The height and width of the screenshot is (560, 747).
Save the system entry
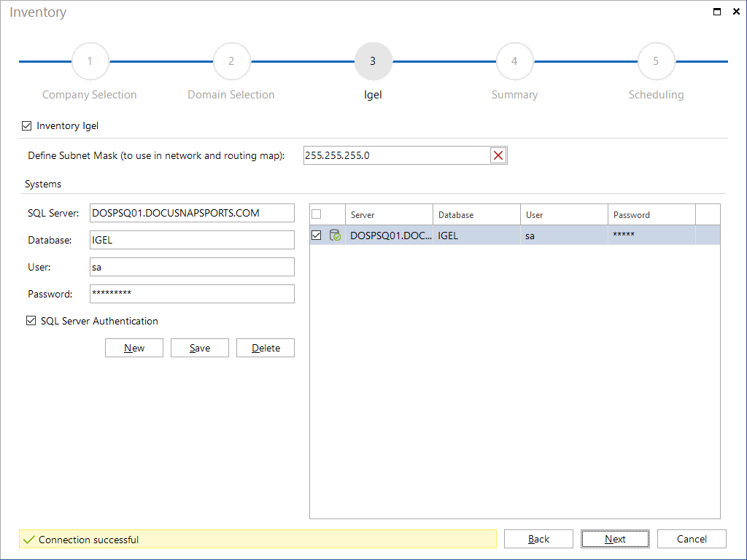pyautogui.click(x=200, y=348)
